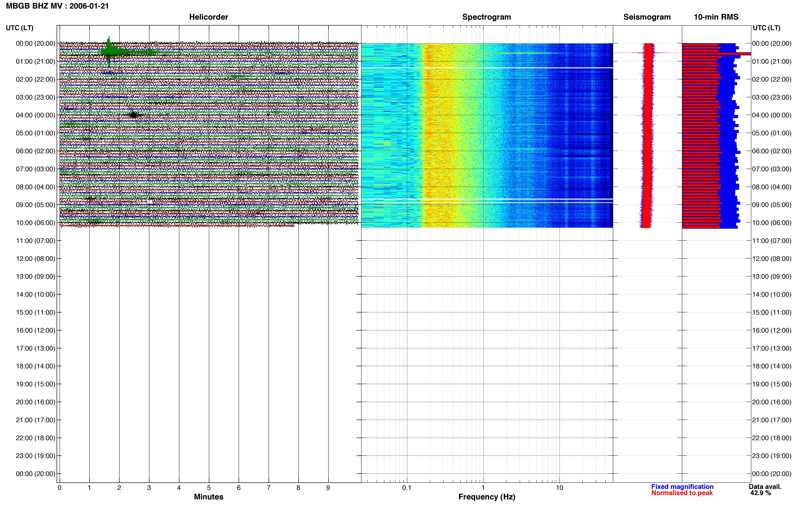Image resolution: width=812 pixels, height=508 pixels.
Task: Click frequency tick label '0.1'
Action: (407, 488)
